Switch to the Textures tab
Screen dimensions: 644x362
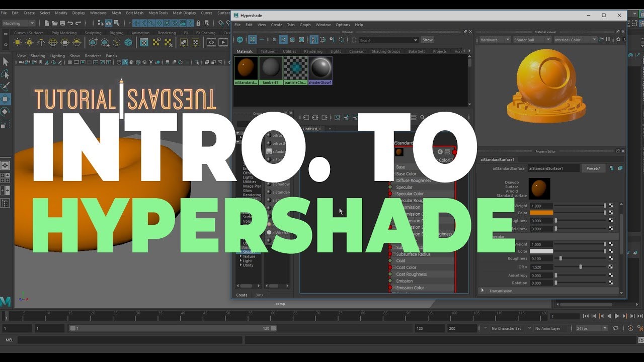coord(268,51)
